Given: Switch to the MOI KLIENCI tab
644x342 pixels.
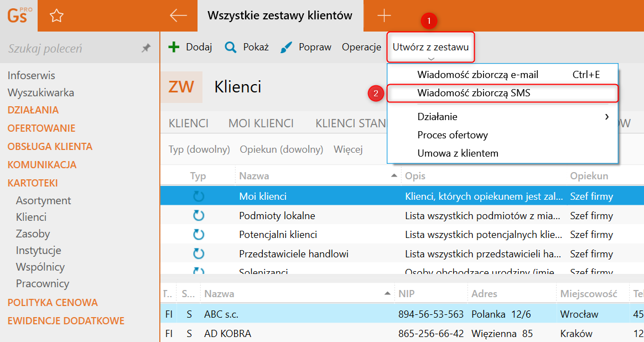Looking at the screenshot, I should click(261, 123).
